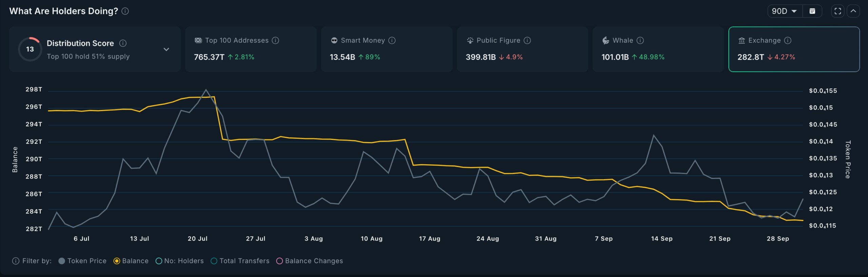Click the Smart Money info icon

click(x=392, y=40)
